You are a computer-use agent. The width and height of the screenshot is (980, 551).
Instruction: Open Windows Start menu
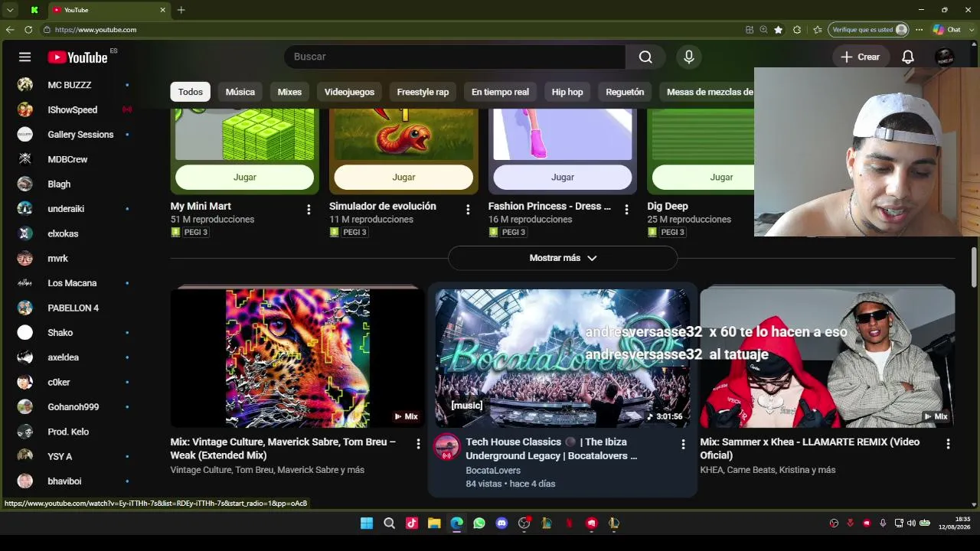point(367,523)
